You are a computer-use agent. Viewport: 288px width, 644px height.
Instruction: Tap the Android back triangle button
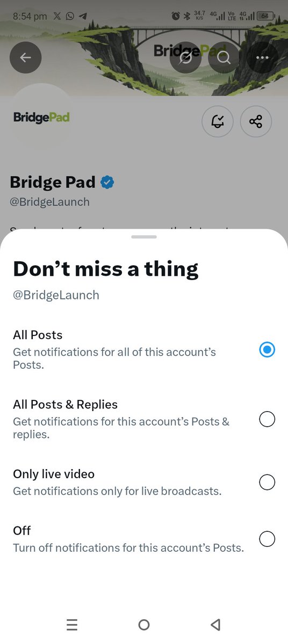click(x=215, y=625)
